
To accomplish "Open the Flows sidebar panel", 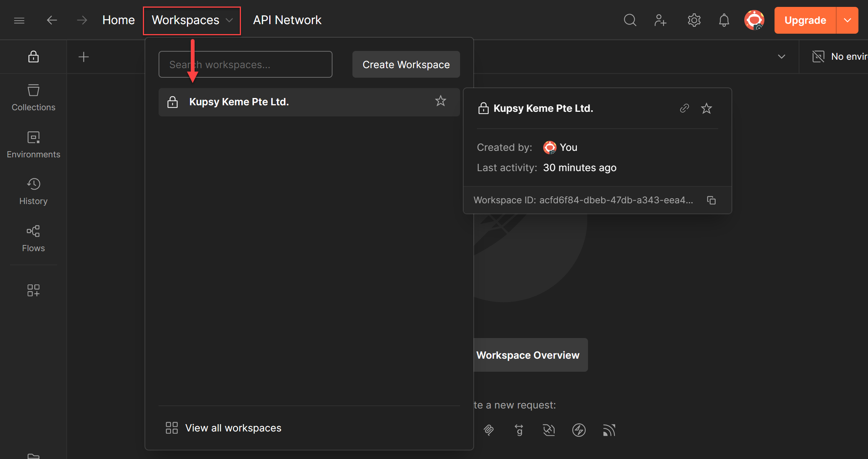I will coord(33,238).
